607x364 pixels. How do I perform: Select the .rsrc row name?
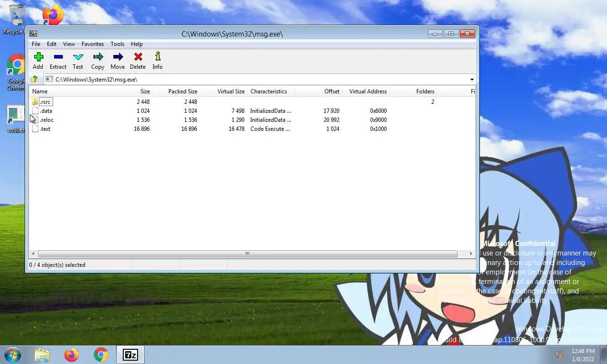point(46,102)
